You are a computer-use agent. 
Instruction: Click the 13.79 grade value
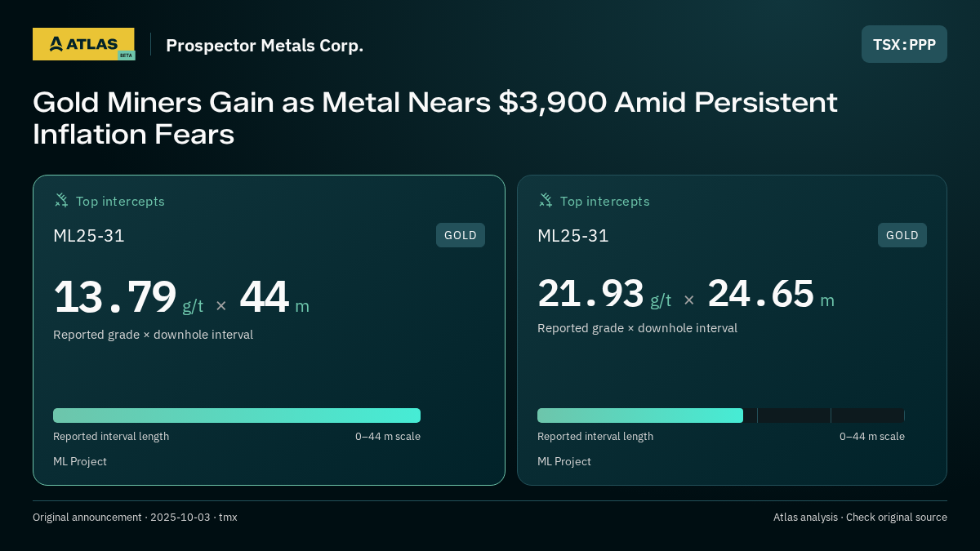pos(115,297)
